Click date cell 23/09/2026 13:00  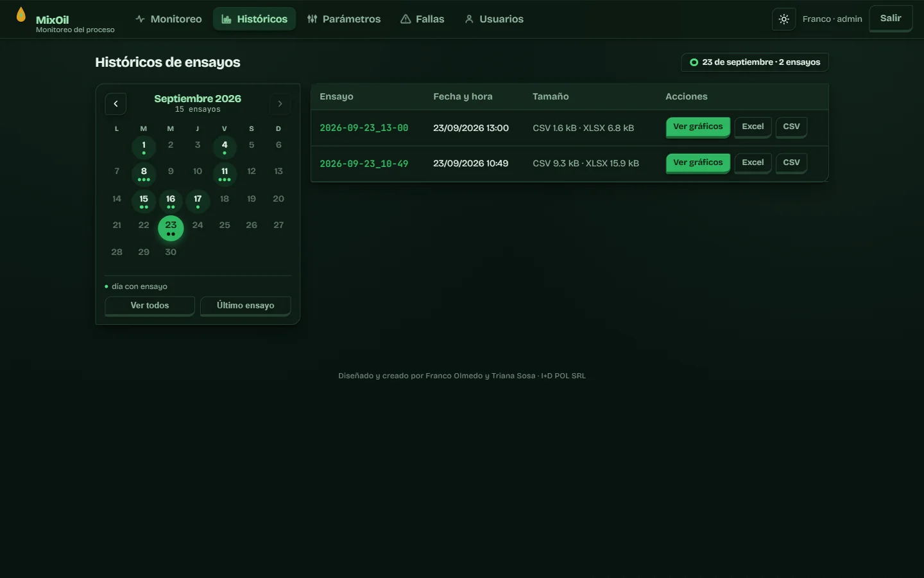471,128
